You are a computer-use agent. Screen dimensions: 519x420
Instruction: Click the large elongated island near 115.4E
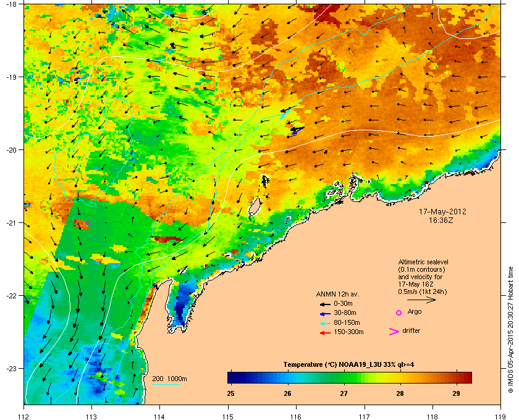tap(255, 208)
